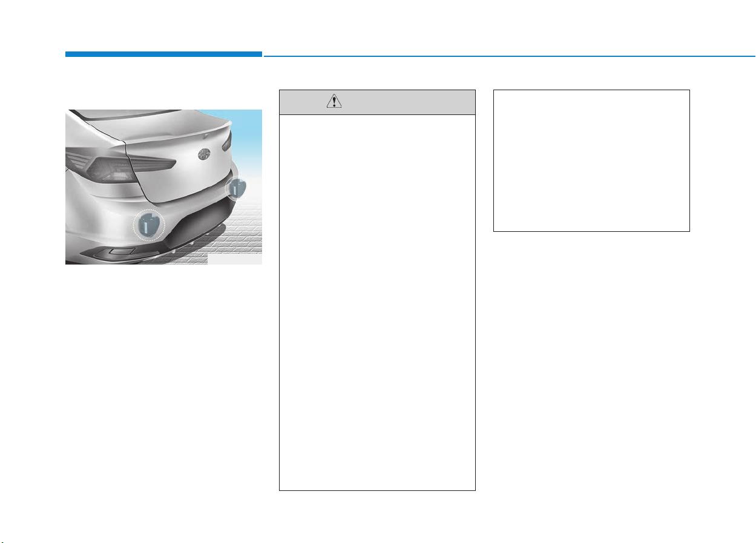The image size is (756, 543).
Task: Open the rear car illustration
Action: (163, 187)
